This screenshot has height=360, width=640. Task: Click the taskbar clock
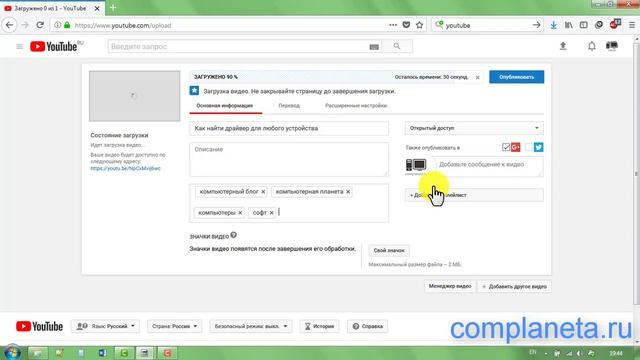(616, 353)
